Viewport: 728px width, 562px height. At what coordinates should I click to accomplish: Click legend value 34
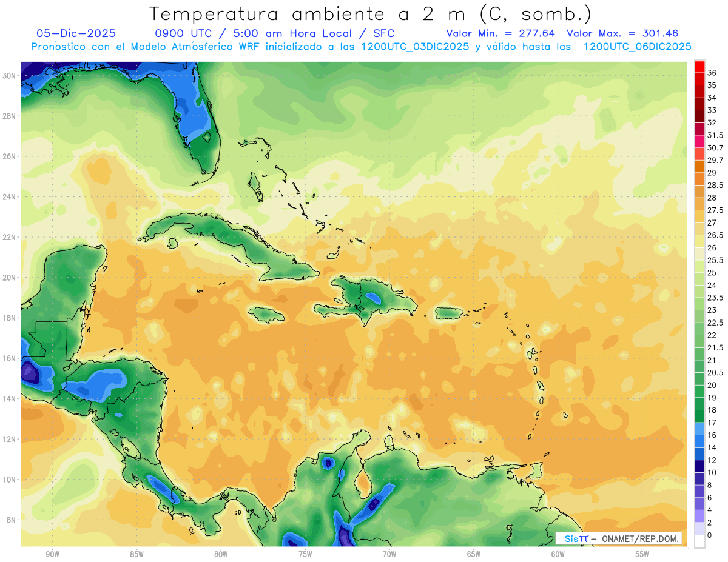[712, 98]
